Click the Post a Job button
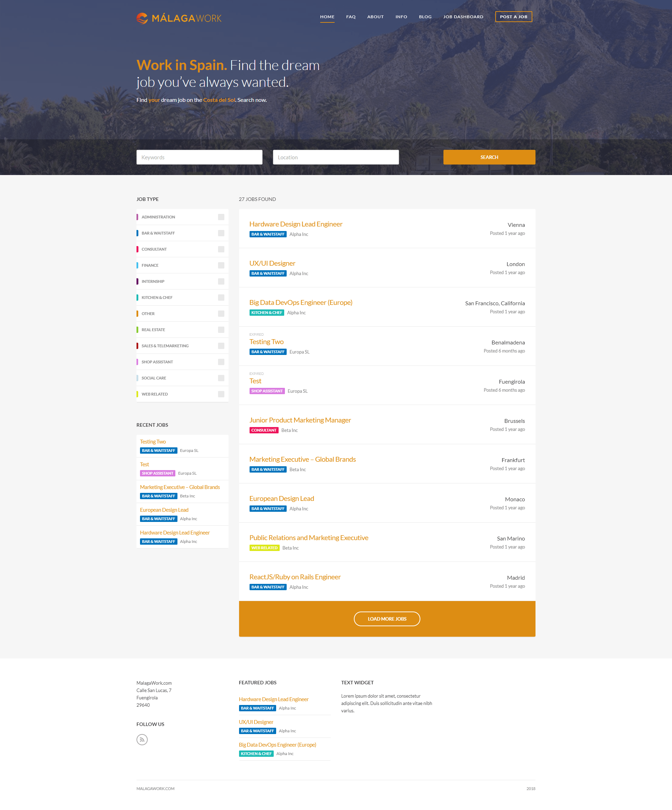 (513, 16)
